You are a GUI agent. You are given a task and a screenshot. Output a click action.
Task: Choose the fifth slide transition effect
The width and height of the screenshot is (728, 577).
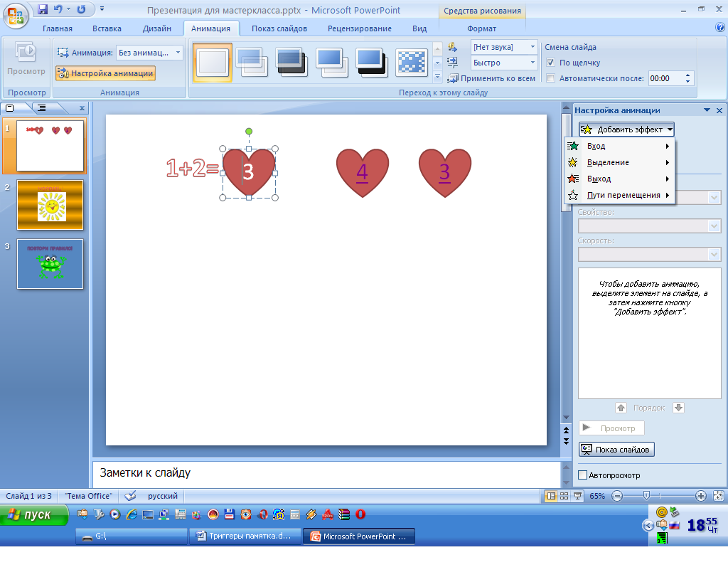click(x=372, y=63)
